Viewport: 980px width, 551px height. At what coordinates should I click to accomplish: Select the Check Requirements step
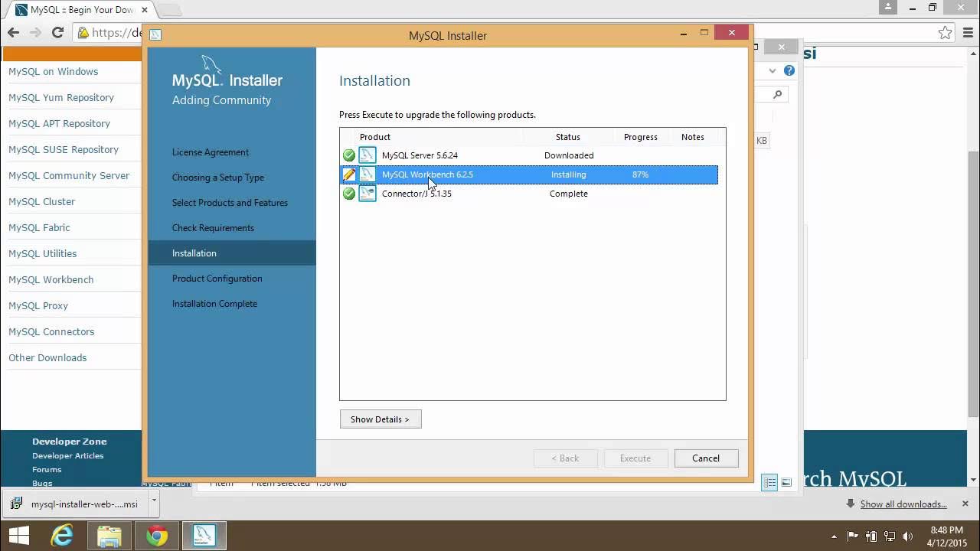click(213, 228)
